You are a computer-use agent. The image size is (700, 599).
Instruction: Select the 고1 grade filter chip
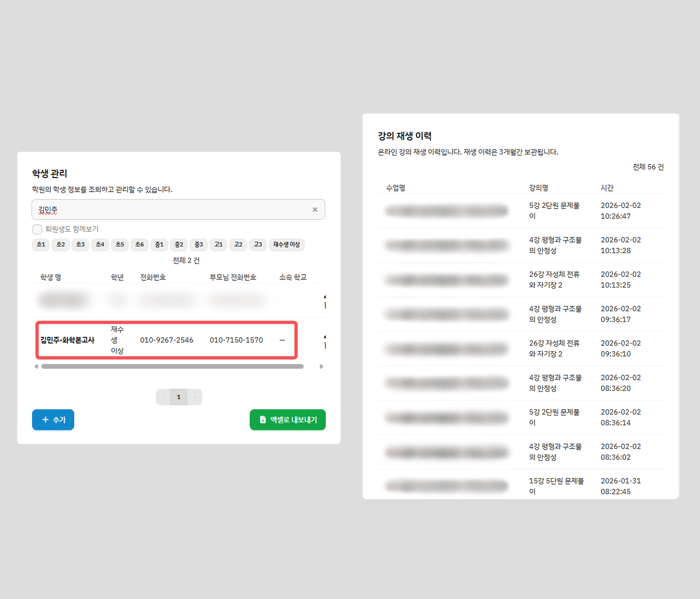pyautogui.click(x=218, y=244)
